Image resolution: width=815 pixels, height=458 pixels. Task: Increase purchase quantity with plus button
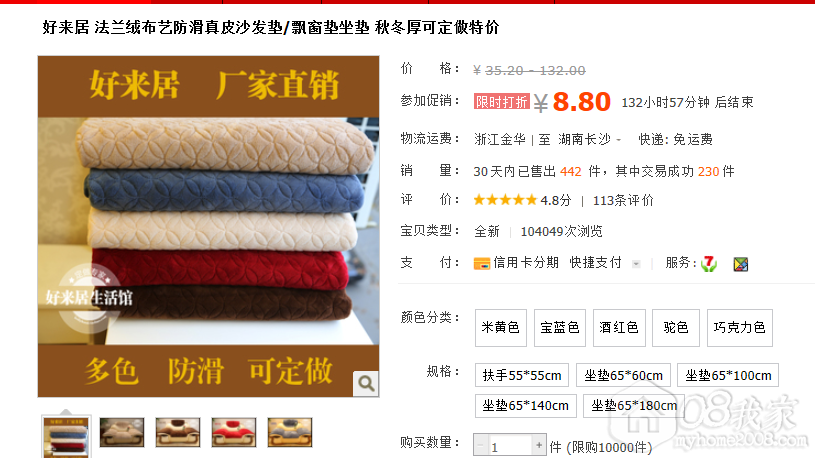coord(539,446)
